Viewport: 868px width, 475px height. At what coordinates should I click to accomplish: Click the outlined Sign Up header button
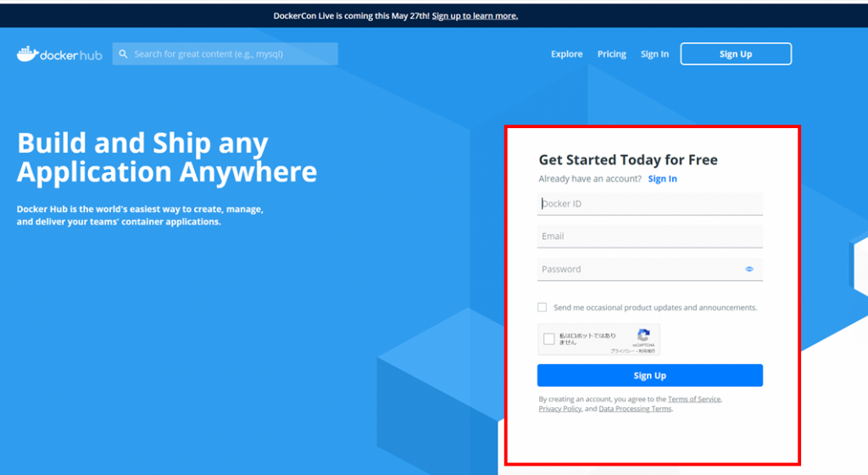coord(736,53)
